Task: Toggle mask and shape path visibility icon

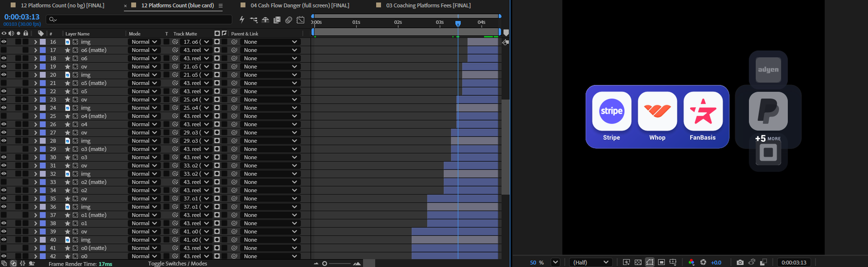Action: pos(649,262)
